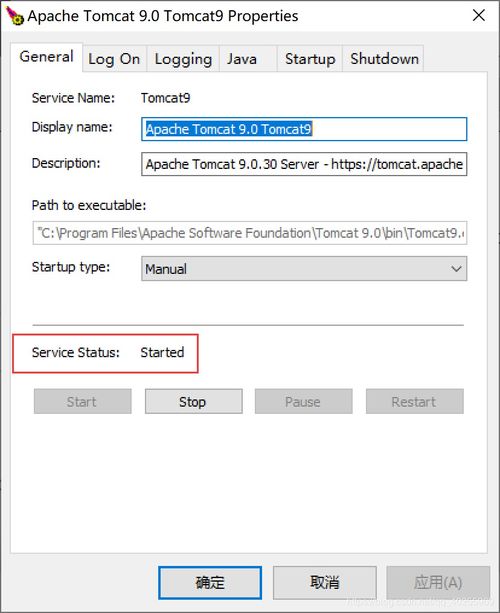Click the Display name label

72,127
